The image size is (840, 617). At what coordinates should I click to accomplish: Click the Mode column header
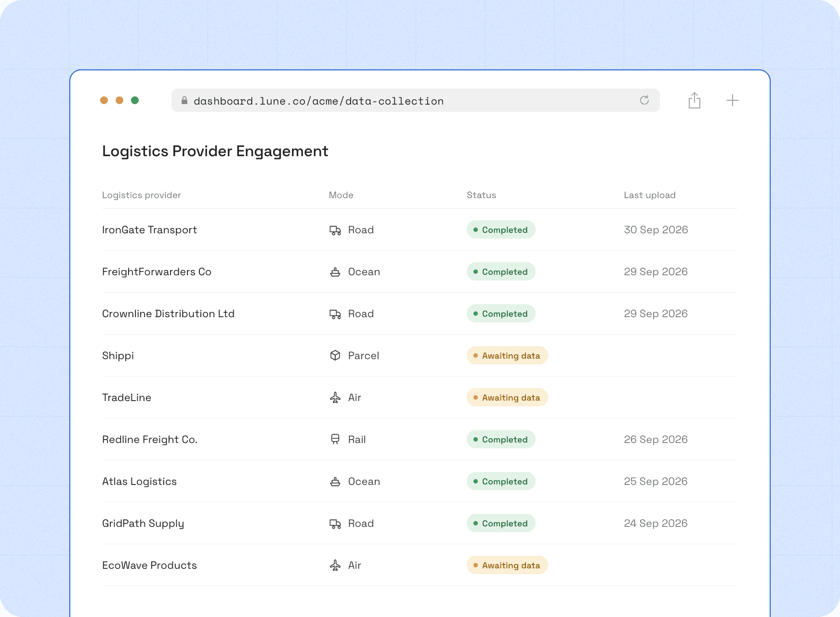coord(341,195)
